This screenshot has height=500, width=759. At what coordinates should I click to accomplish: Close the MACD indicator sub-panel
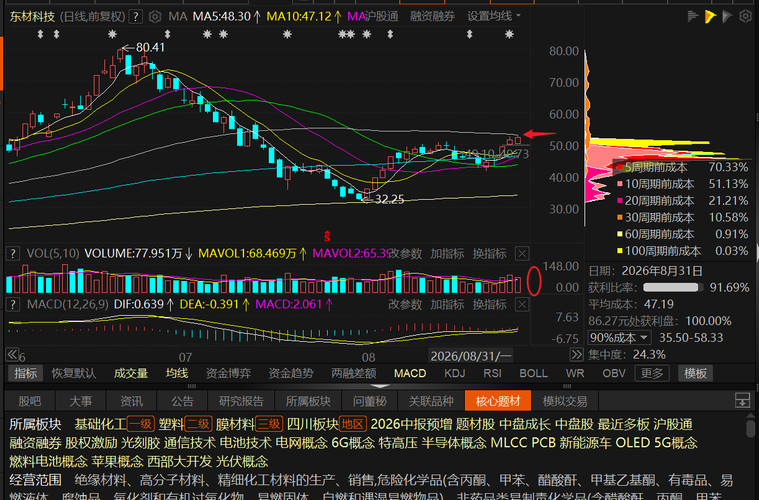coord(522,304)
